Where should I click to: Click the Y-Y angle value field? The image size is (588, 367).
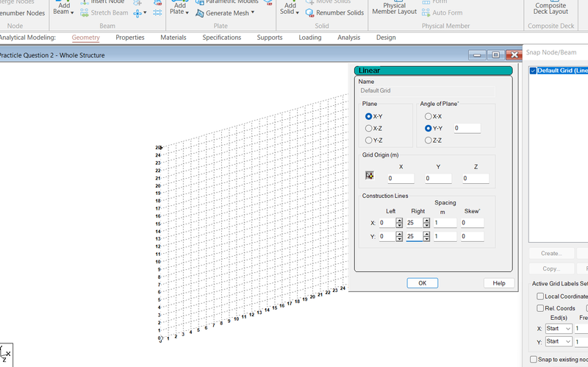(467, 128)
